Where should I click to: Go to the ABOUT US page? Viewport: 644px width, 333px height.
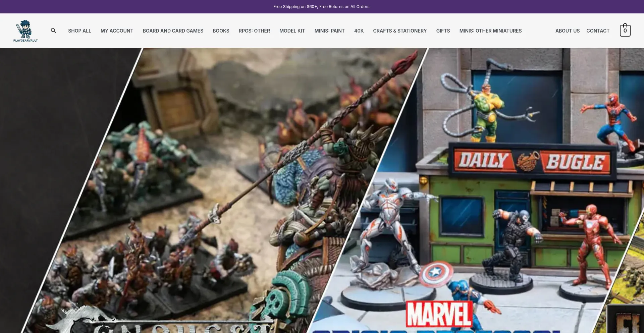pyautogui.click(x=567, y=31)
